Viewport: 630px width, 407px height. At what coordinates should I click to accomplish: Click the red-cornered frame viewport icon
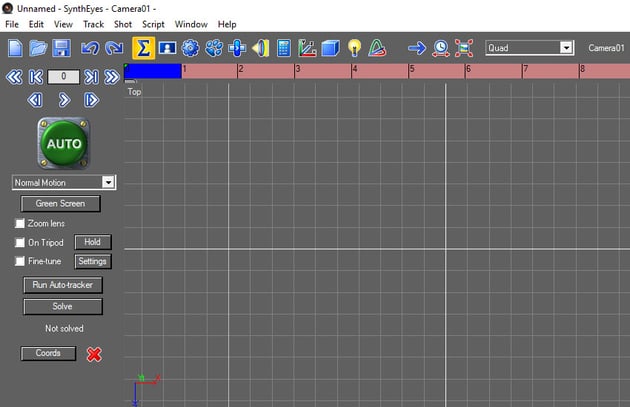point(464,48)
